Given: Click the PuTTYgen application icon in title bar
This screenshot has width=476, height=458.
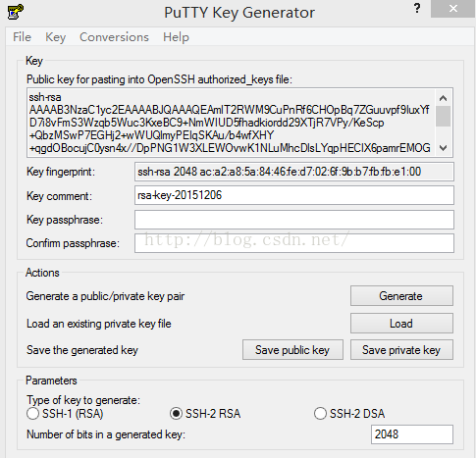Looking at the screenshot, I should click(16, 12).
